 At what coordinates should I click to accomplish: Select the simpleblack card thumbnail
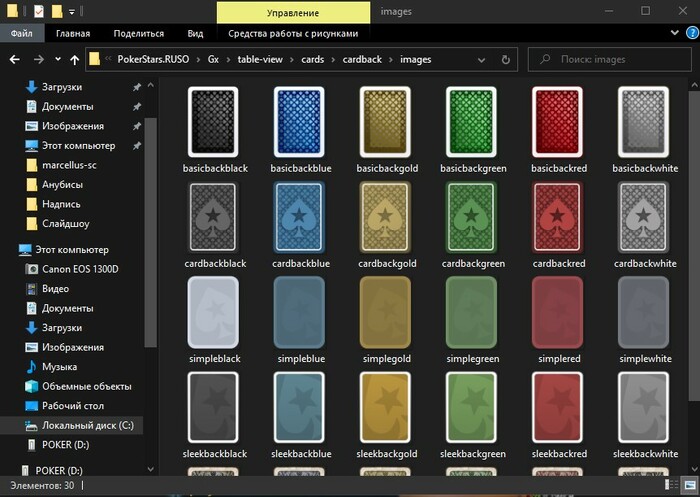(213, 312)
